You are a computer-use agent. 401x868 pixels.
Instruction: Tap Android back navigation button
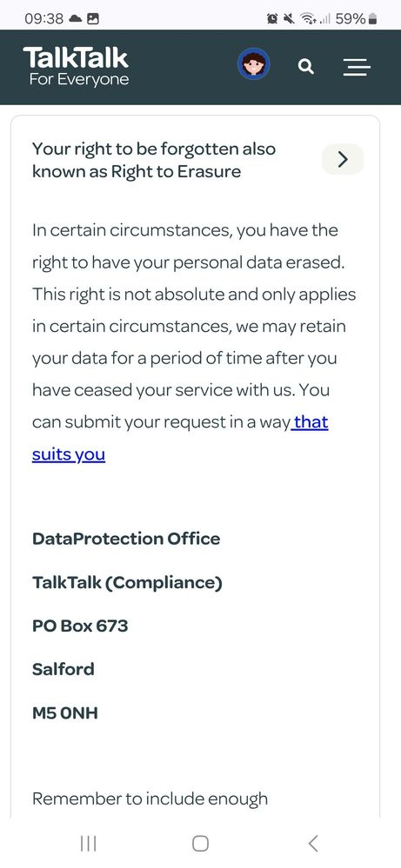(313, 843)
